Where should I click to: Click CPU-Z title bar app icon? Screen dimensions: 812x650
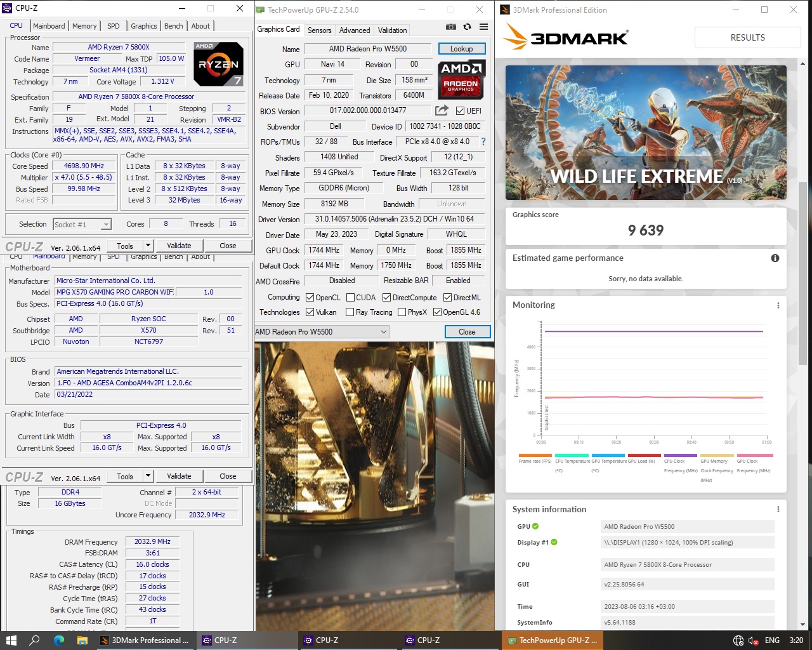(7, 8)
